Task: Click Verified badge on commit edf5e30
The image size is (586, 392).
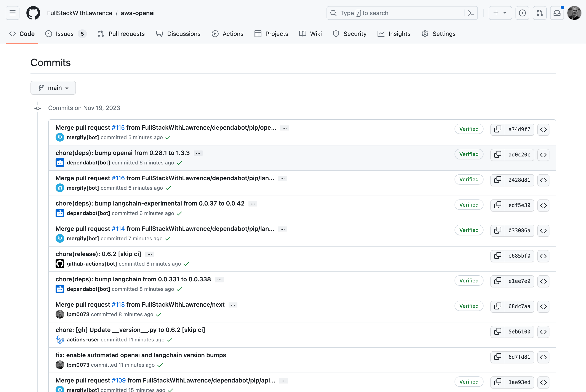Action: (469, 204)
